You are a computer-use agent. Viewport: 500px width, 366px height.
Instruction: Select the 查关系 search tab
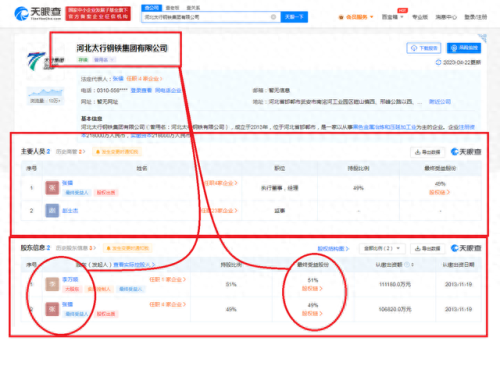193,8
